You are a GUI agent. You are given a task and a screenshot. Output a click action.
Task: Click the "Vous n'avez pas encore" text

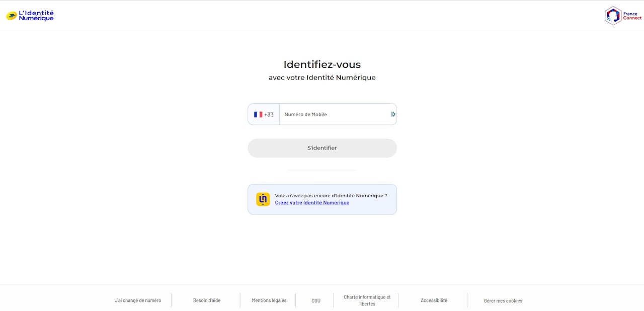click(x=331, y=195)
